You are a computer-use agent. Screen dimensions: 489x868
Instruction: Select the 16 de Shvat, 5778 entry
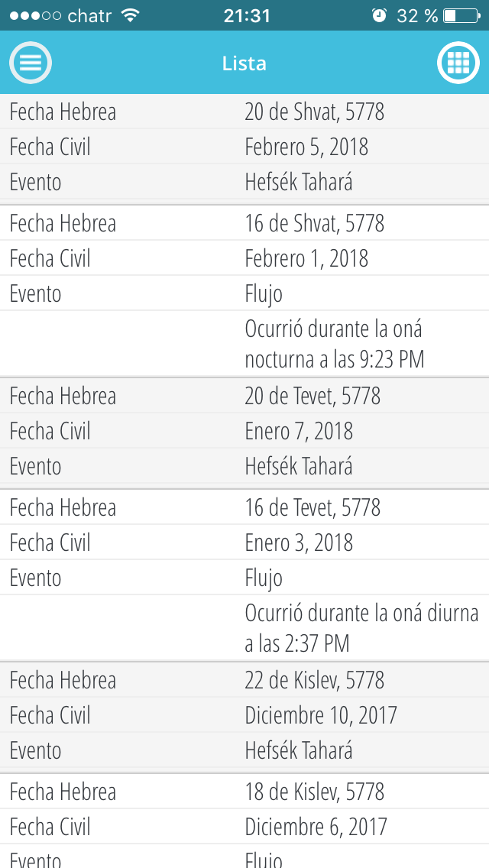click(314, 224)
